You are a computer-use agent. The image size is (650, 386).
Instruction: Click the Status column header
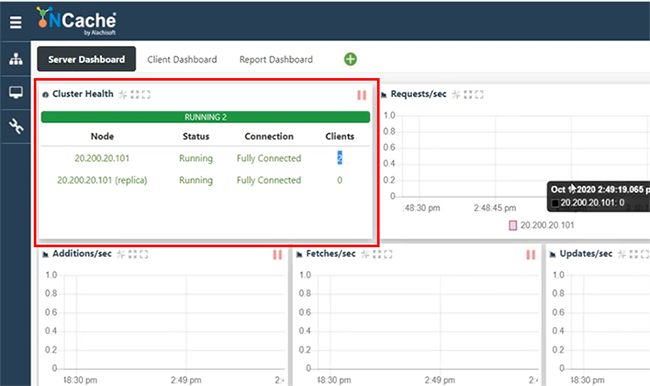196,136
